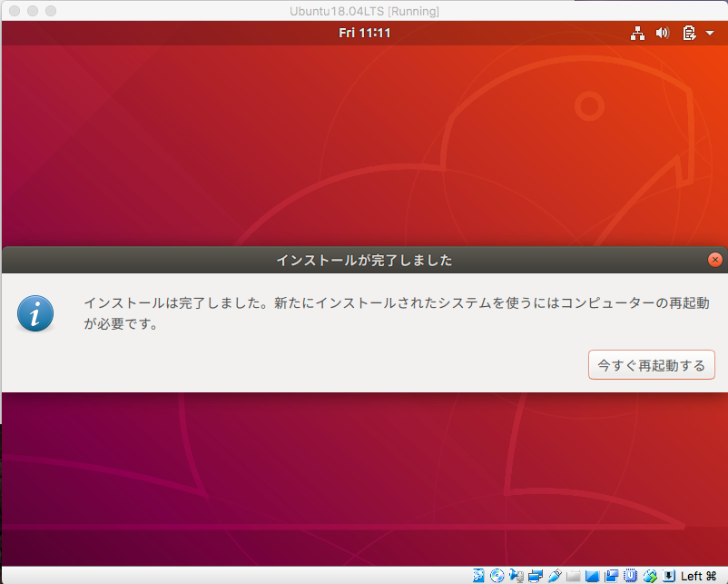Click the VirtualBox audio settings icon

pos(516,576)
